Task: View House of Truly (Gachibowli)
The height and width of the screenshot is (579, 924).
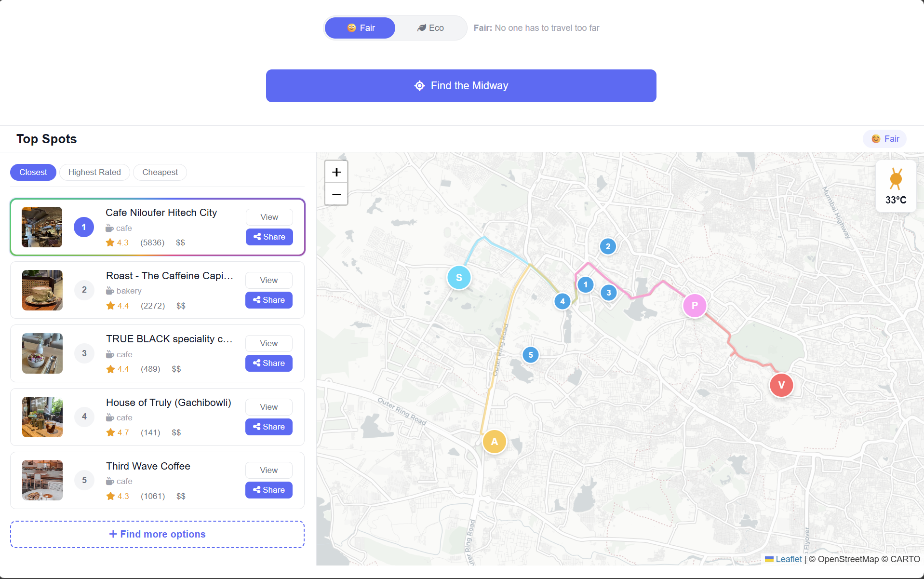Action: 269,407
